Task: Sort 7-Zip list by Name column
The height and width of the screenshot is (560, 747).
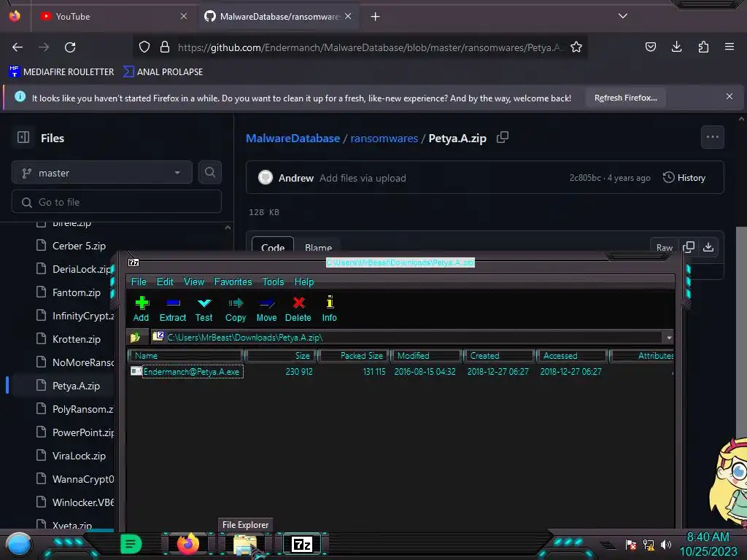Action: click(186, 356)
